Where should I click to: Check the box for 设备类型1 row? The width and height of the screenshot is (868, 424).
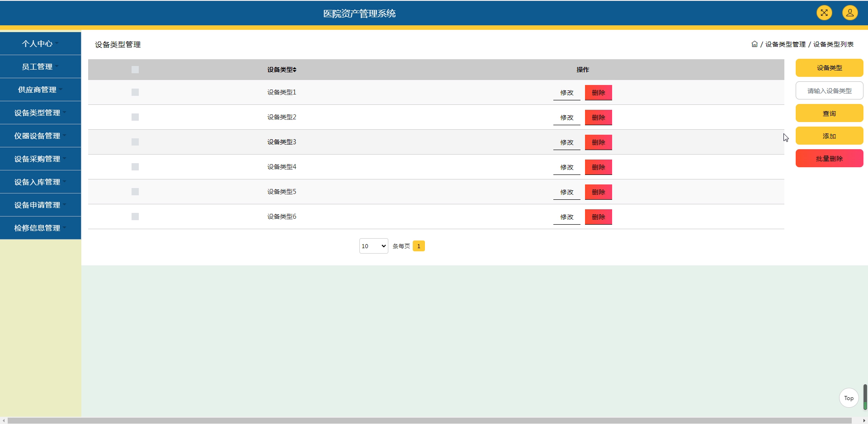tap(135, 92)
